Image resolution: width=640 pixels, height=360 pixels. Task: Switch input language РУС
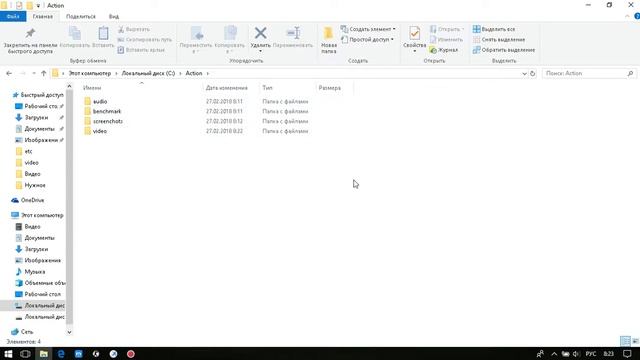591,354
